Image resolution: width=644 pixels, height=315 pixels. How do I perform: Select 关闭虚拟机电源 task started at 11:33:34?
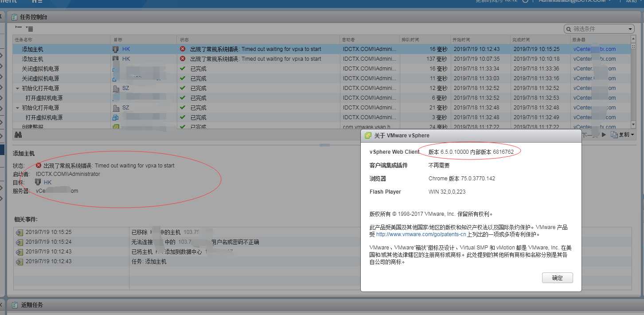click(321, 69)
